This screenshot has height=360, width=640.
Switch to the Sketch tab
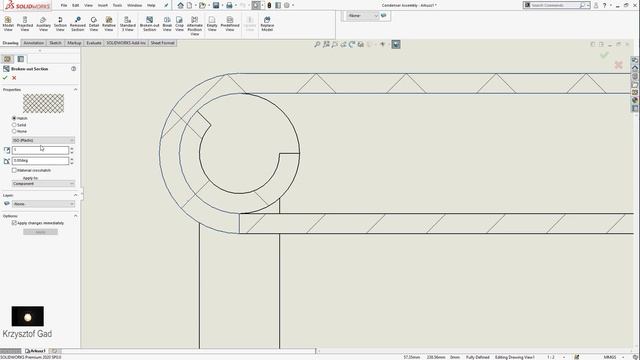[x=55, y=43]
